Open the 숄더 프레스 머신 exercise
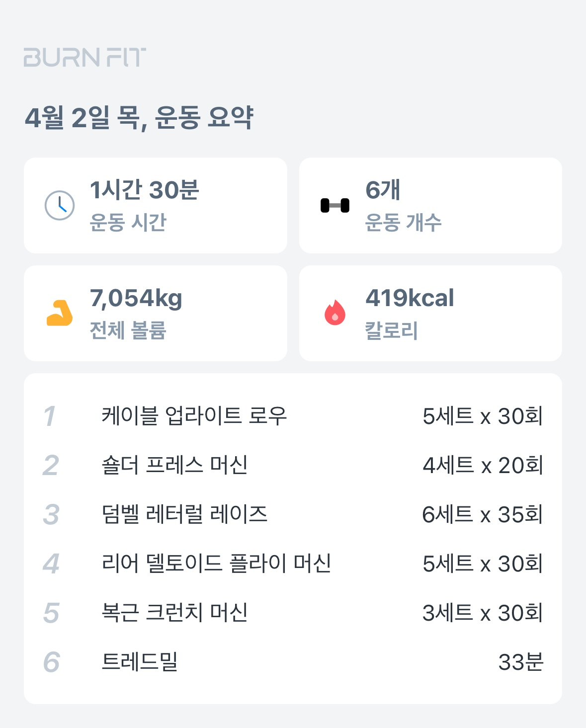 pos(174,465)
